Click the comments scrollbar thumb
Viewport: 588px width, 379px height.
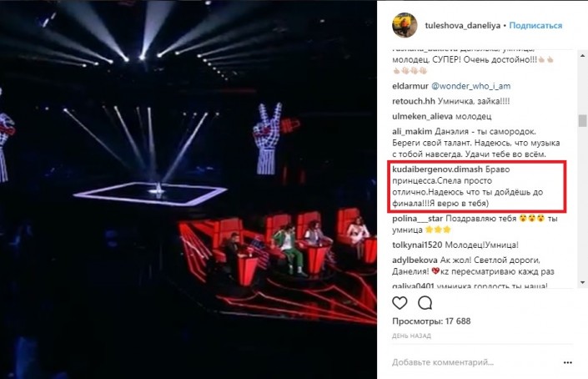pyautogui.click(x=582, y=121)
